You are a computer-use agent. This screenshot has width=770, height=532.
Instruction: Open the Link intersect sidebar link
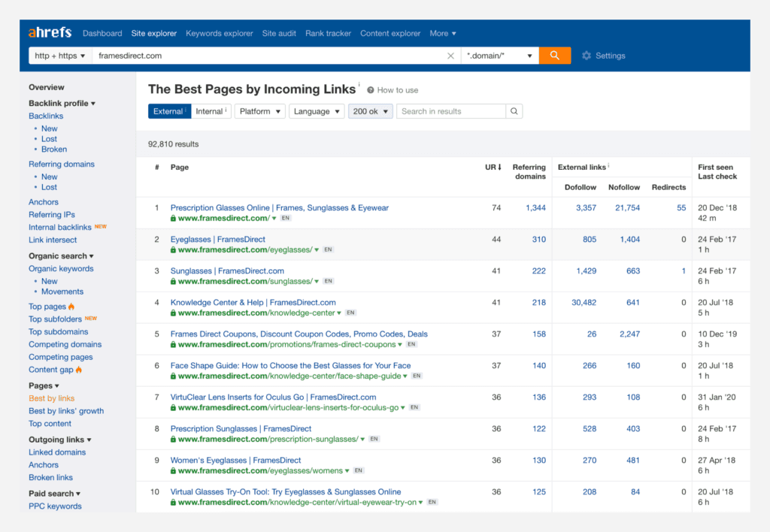(53, 240)
